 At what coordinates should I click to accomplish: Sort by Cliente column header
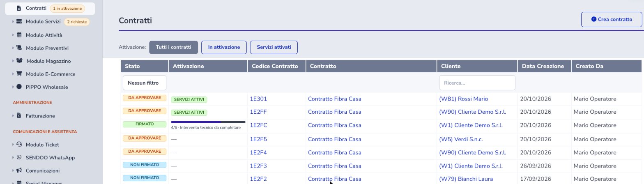(x=477, y=66)
